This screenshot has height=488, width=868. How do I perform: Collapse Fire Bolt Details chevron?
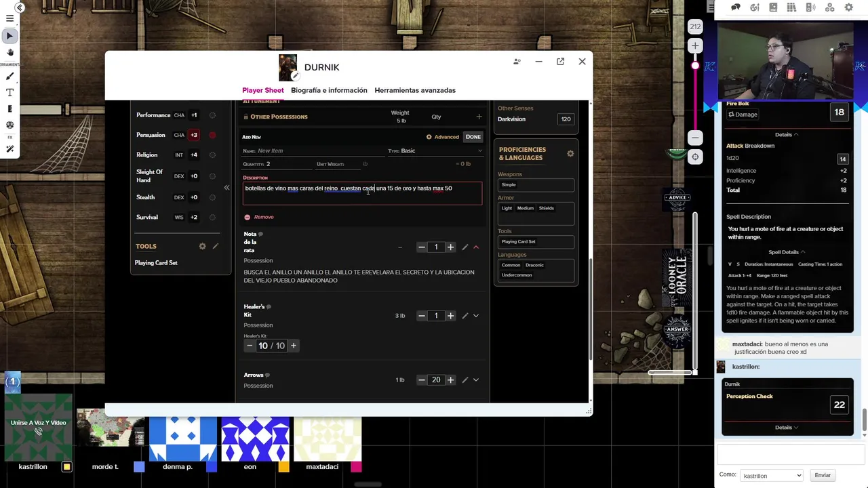tap(787, 134)
